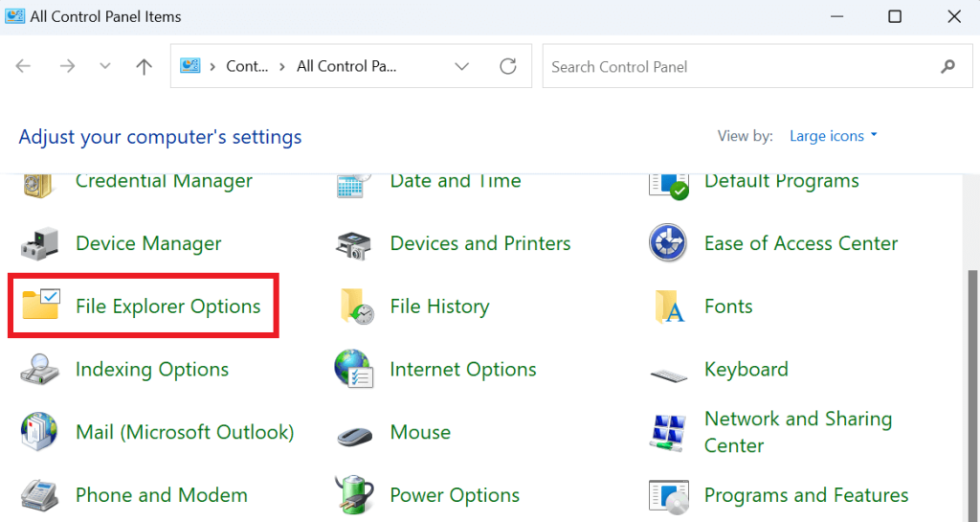This screenshot has height=522, width=980.
Task: Click the Refresh button in address bar
Action: coord(508,66)
